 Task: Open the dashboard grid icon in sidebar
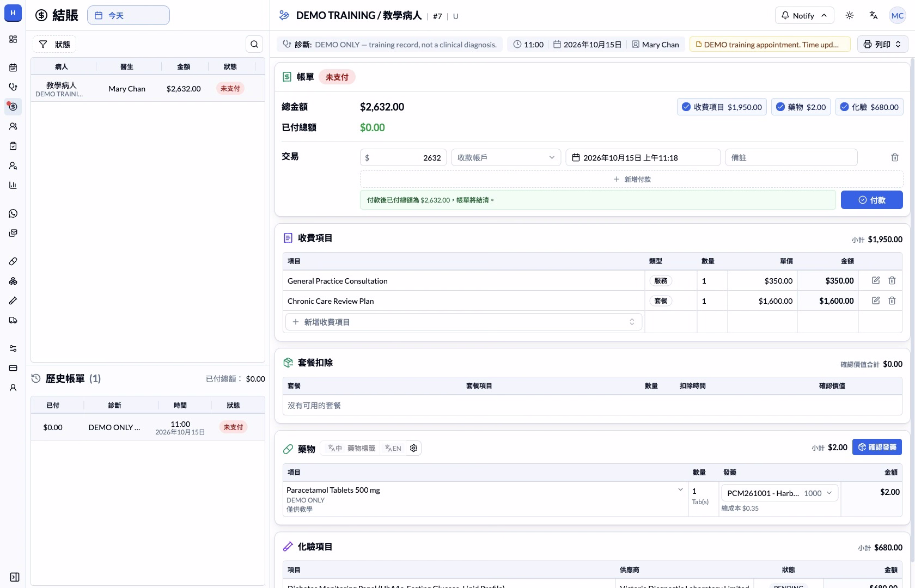(x=13, y=39)
